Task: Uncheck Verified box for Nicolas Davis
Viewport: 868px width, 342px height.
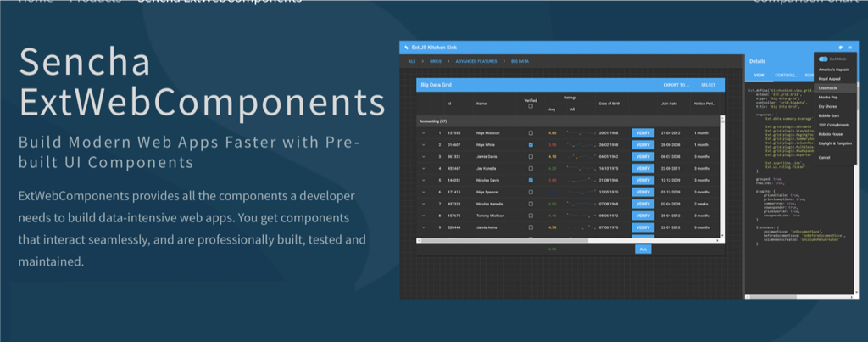Action: (x=531, y=180)
